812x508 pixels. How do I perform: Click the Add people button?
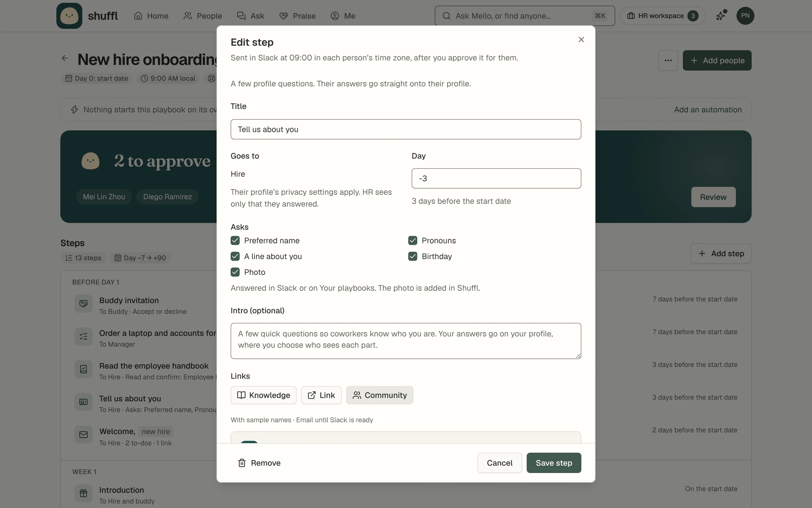click(717, 60)
